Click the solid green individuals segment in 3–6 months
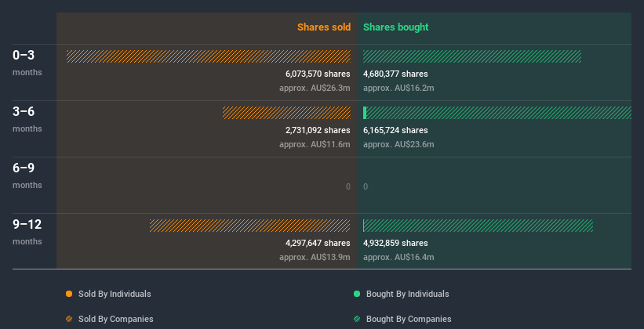 click(365, 113)
